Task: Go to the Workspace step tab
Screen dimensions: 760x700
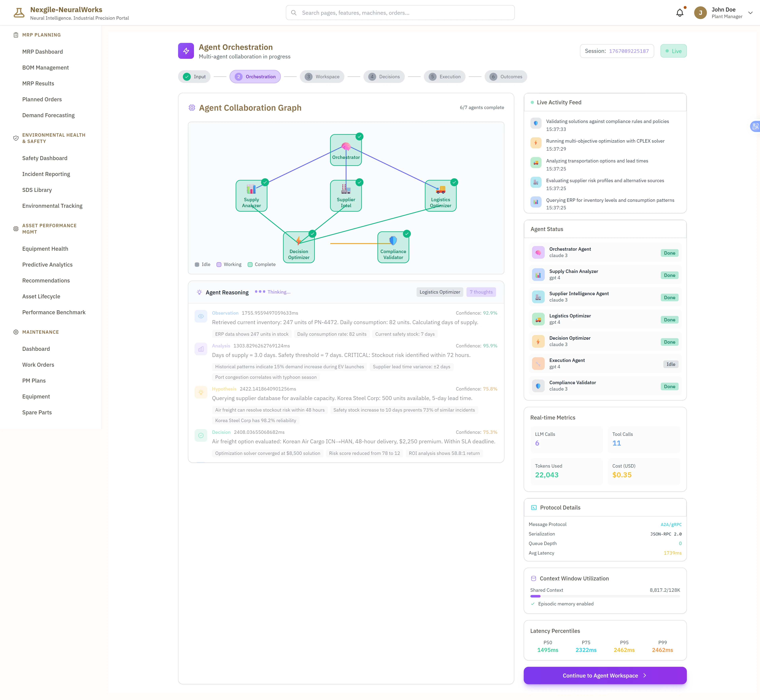Action: pyautogui.click(x=322, y=77)
